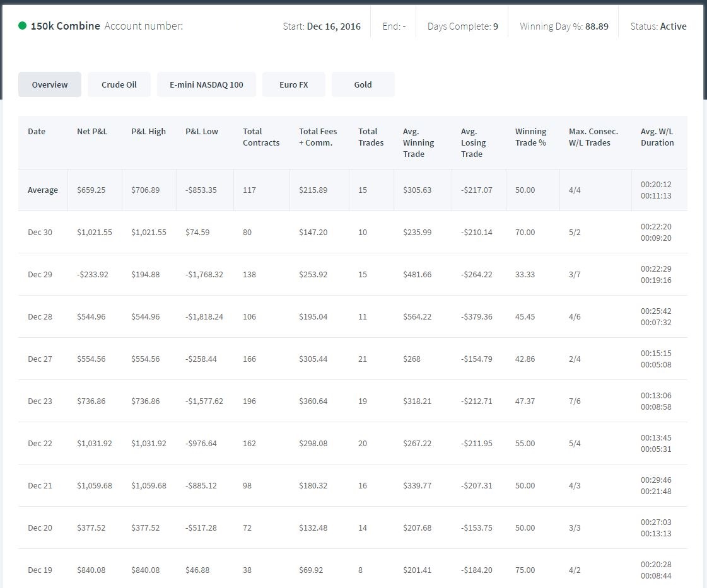The height and width of the screenshot is (588, 707).
Task: Click the P&L Low column header
Action: tap(202, 131)
